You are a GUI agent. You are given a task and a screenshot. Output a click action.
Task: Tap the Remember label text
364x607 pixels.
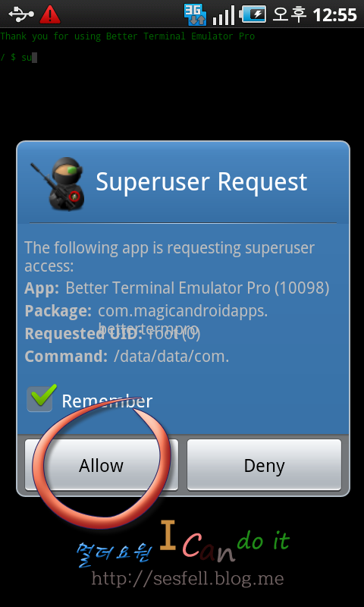pyautogui.click(x=107, y=401)
